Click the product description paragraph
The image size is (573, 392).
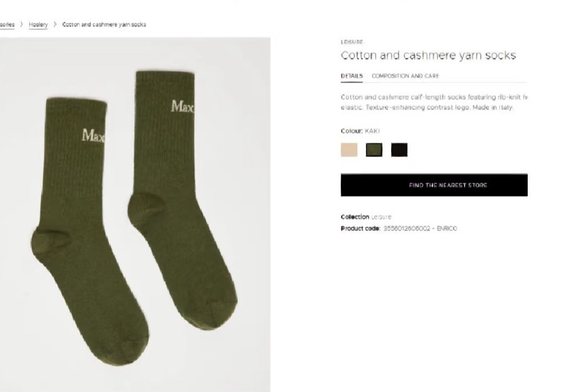click(434, 102)
